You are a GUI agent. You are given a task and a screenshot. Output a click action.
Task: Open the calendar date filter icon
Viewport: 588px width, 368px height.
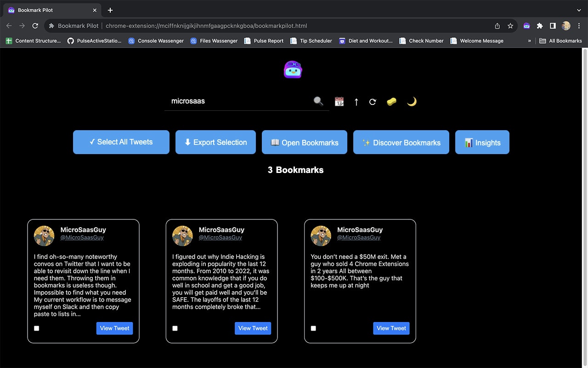(x=339, y=102)
